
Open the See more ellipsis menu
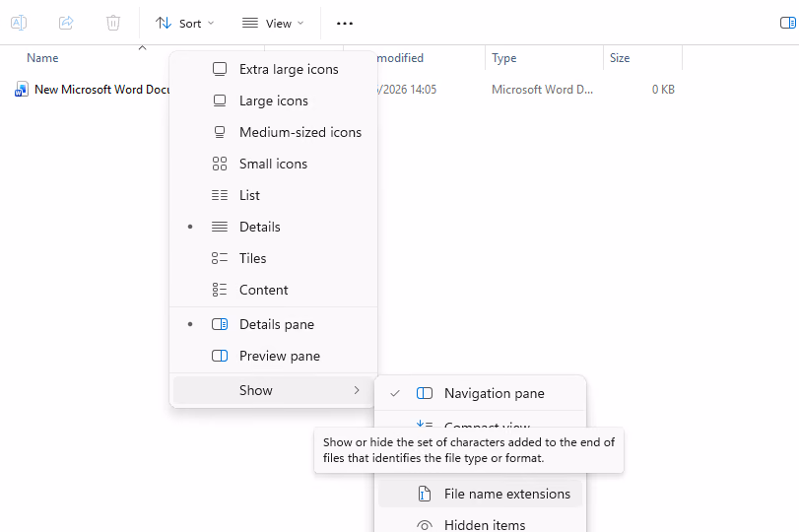click(345, 24)
